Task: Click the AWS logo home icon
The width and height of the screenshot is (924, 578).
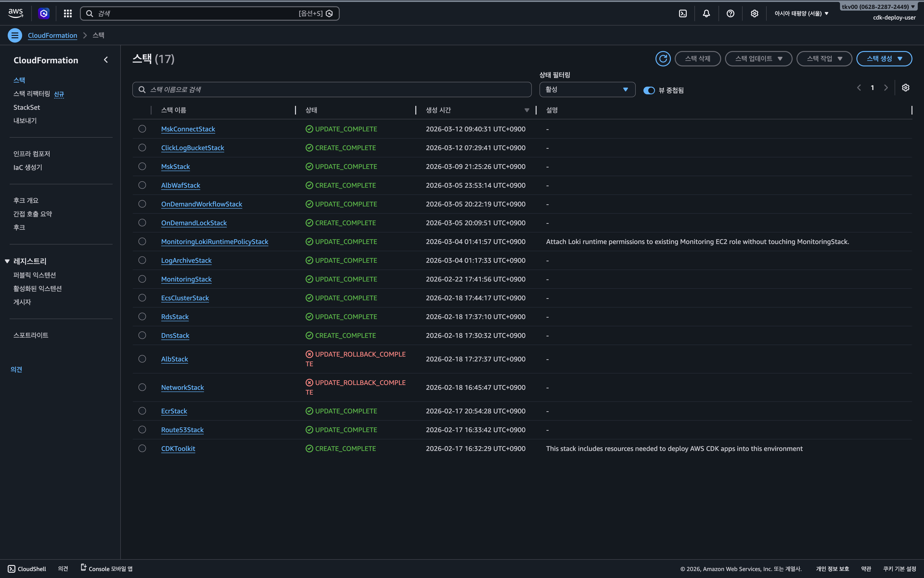Action: [x=16, y=13]
